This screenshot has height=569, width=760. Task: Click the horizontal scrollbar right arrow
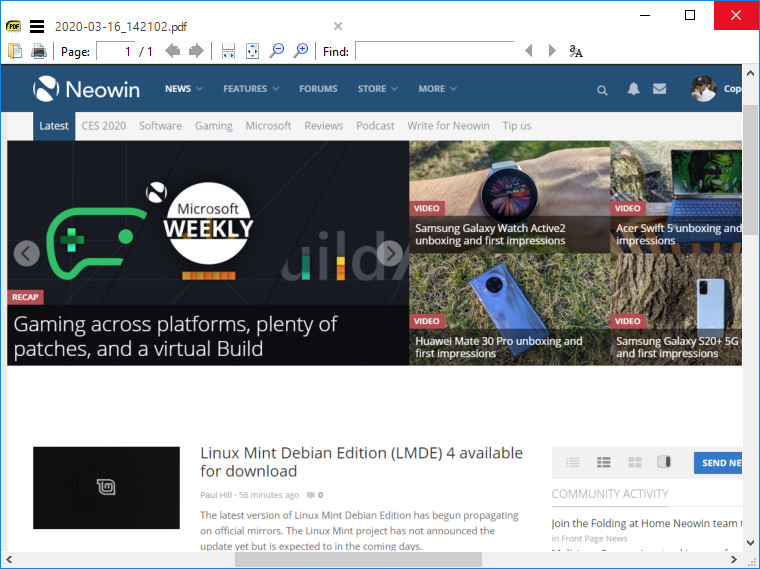click(x=733, y=559)
